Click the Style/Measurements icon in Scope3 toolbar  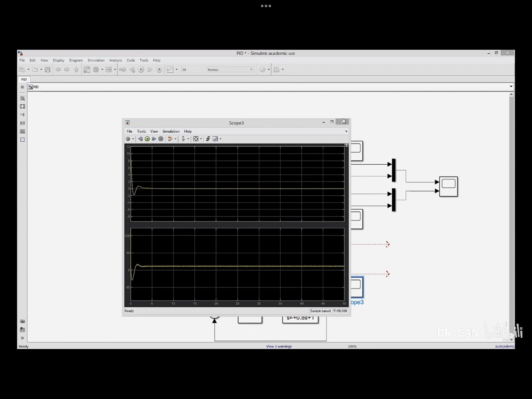click(215, 139)
